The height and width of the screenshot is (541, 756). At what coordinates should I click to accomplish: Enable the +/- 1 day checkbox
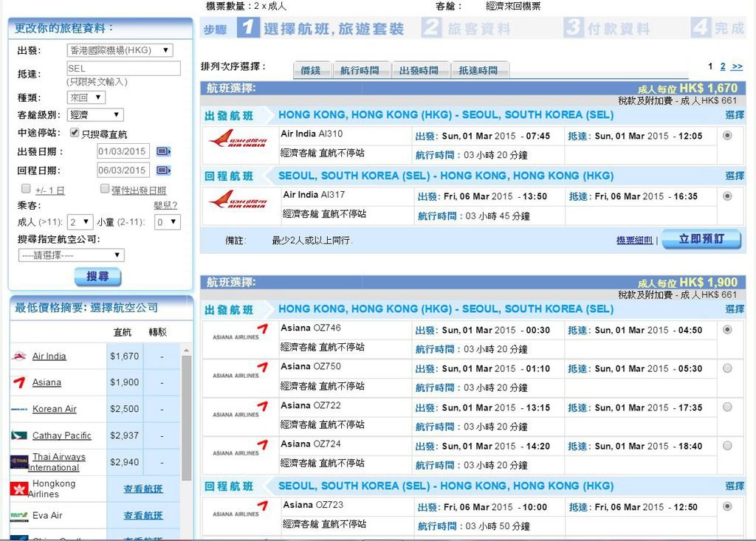click(26, 188)
